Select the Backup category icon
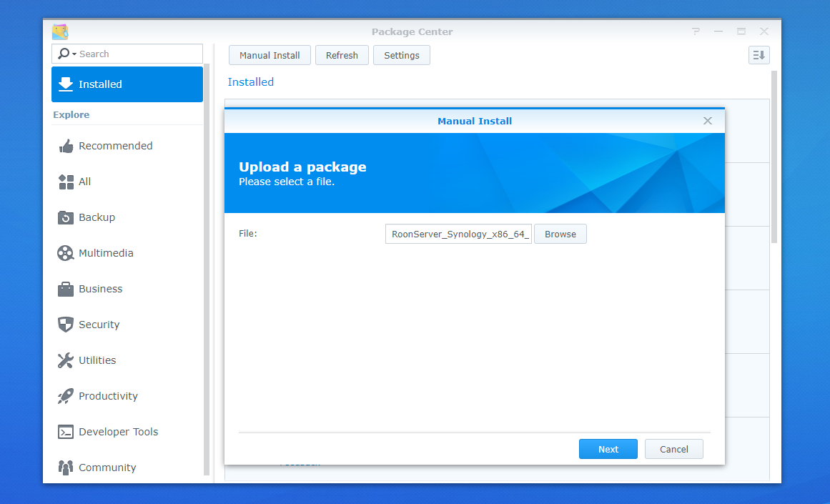This screenshot has height=504, width=830. [66, 217]
